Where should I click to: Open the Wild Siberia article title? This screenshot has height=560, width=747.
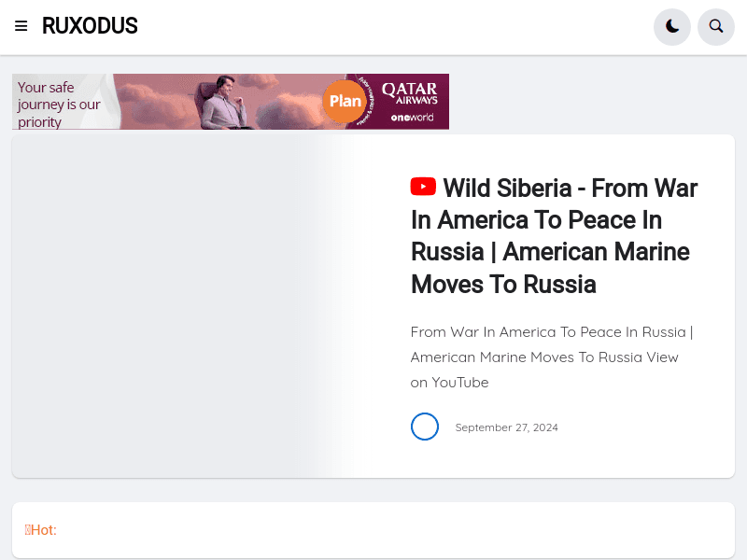(554, 235)
